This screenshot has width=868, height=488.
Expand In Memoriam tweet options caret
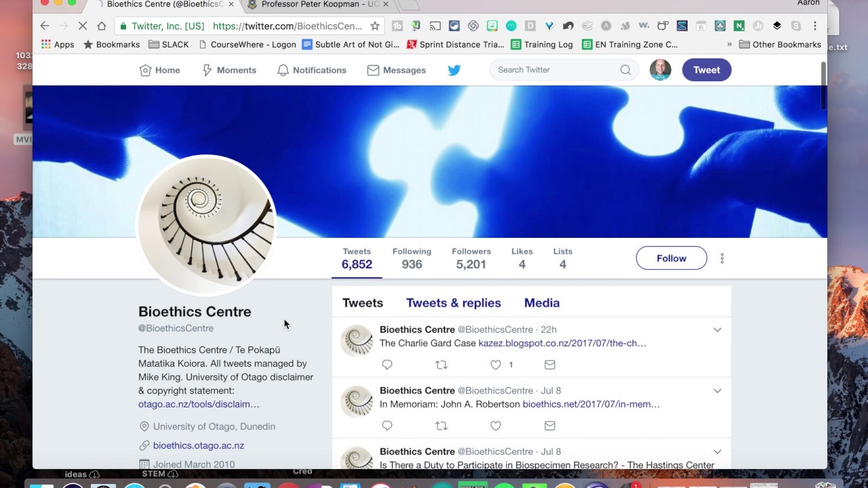click(x=717, y=391)
